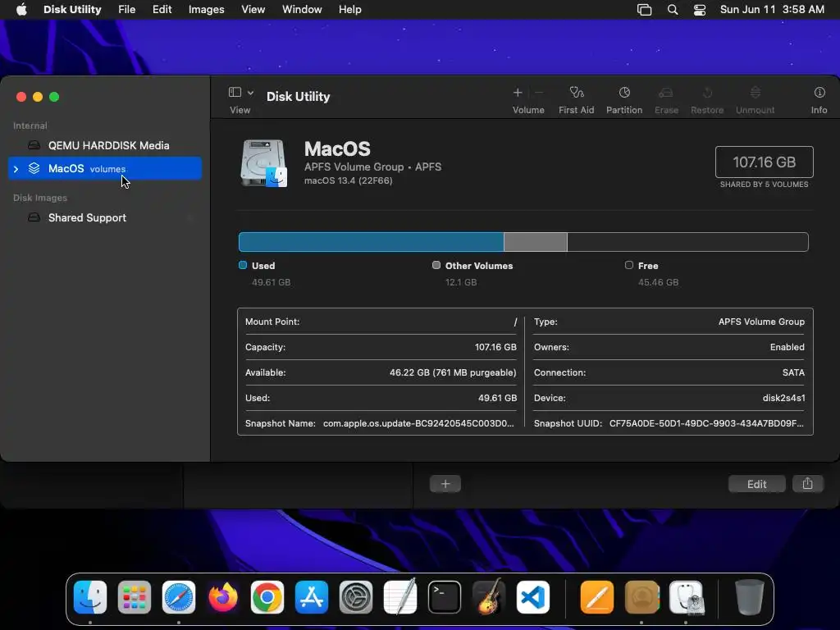This screenshot has width=840, height=630.
Task: Click the Other Volumes legend color box
Action: (x=436, y=265)
